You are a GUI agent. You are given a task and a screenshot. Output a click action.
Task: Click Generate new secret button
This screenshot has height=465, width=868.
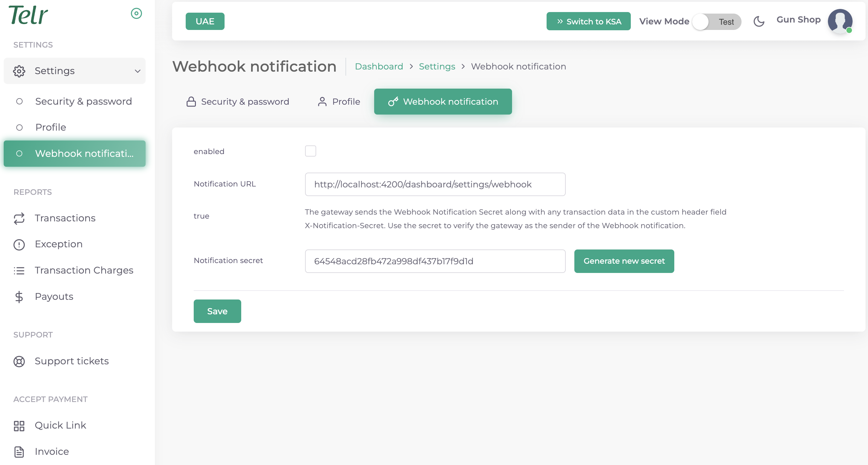624,261
